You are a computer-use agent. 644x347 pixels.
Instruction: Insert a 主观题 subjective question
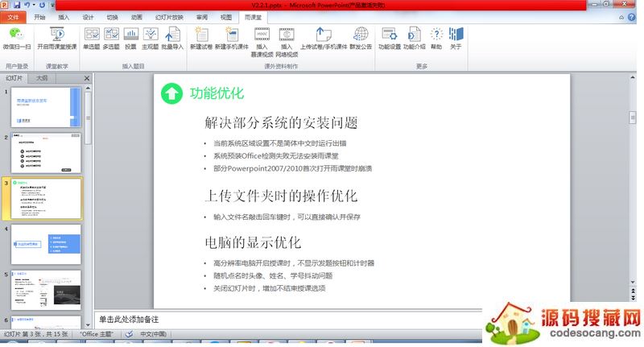[x=151, y=36]
